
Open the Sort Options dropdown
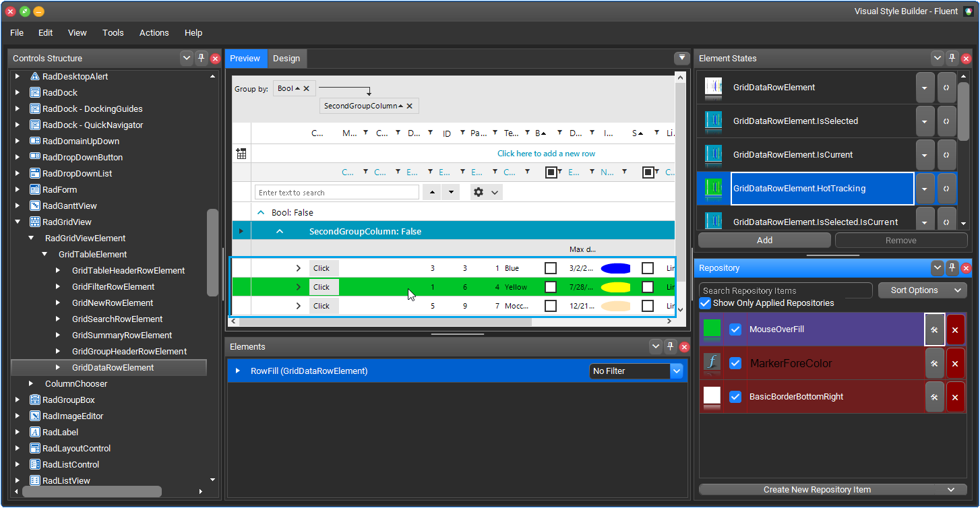point(923,290)
